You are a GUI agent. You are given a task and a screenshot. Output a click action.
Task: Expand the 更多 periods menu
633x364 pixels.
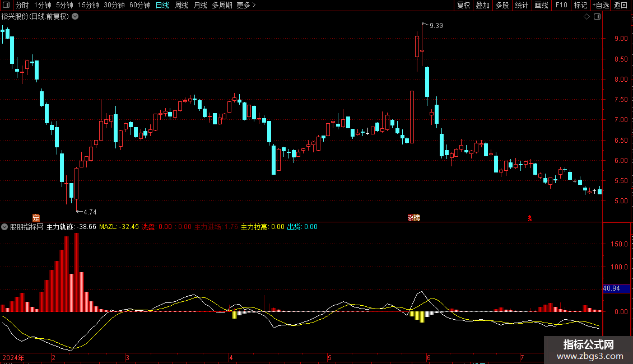246,5
